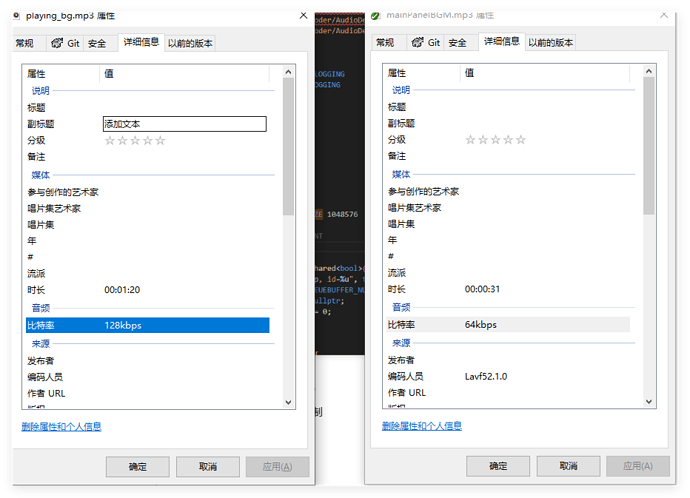This screenshot has width=690, height=498.
Task: Click 标题 row in playing_bg.mp3 window
Action: (147, 108)
